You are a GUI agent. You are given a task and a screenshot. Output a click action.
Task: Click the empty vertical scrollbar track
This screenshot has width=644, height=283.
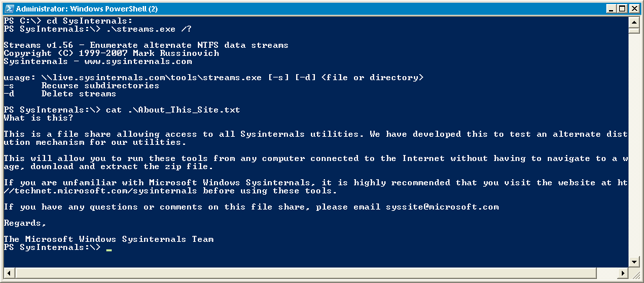[634, 145]
